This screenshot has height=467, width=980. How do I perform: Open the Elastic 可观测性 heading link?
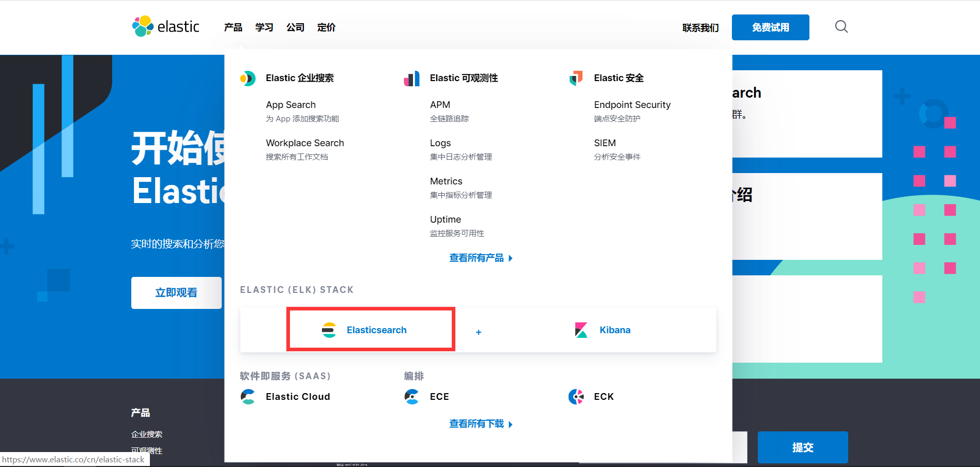(x=464, y=78)
